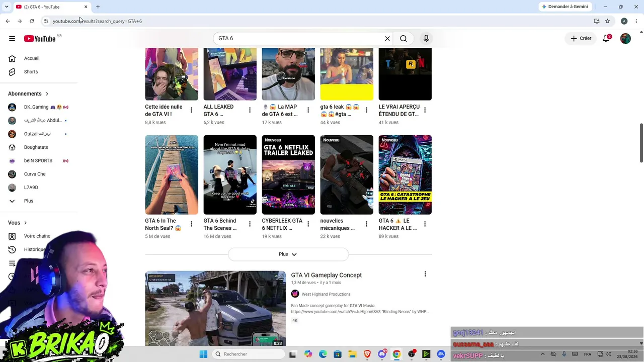Open options for 'ALL LEAKED GTA 6' short
644x362 pixels.
[250, 110]
